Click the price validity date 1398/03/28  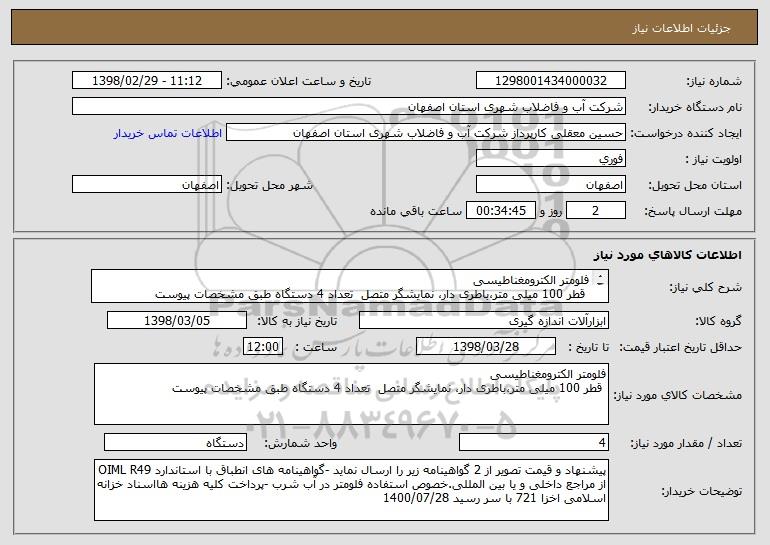486,347
